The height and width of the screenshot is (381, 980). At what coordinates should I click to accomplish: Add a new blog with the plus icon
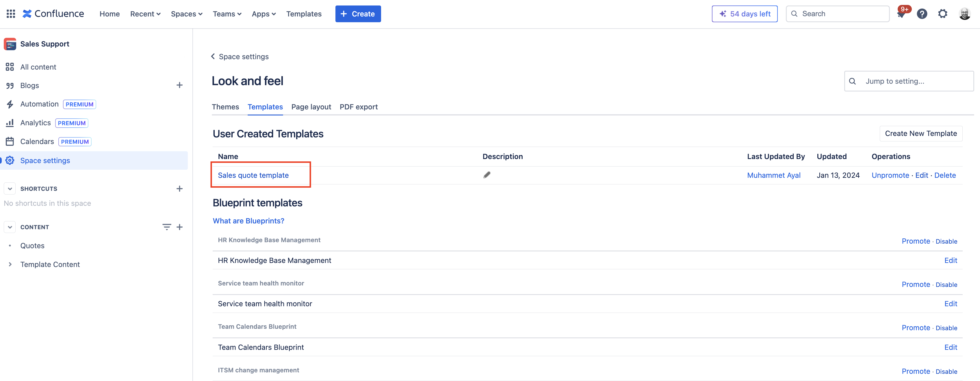(180, 85)
